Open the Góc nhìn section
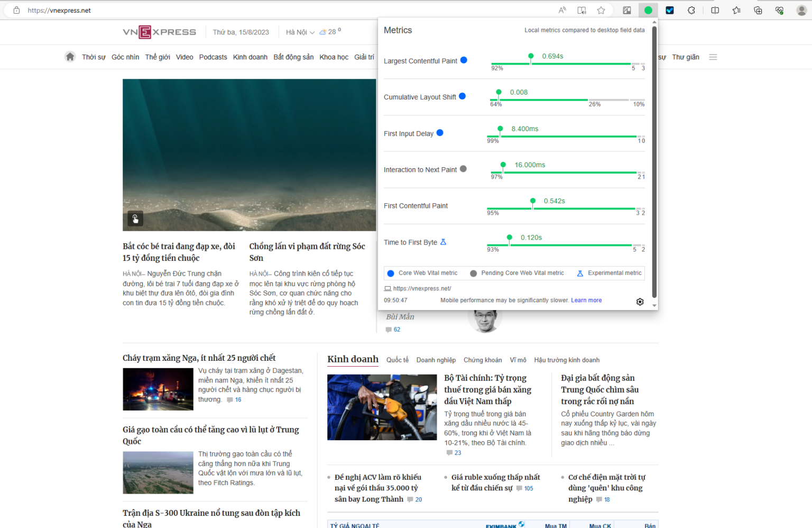The height and width of the screenshot is (528, 812). pos(125,57)
